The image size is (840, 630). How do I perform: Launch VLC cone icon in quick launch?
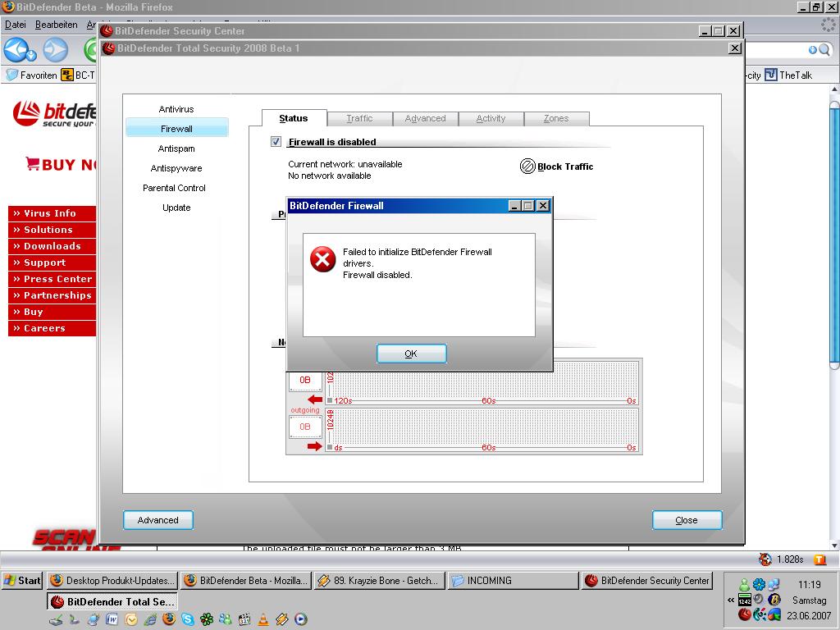click(263, 620)
